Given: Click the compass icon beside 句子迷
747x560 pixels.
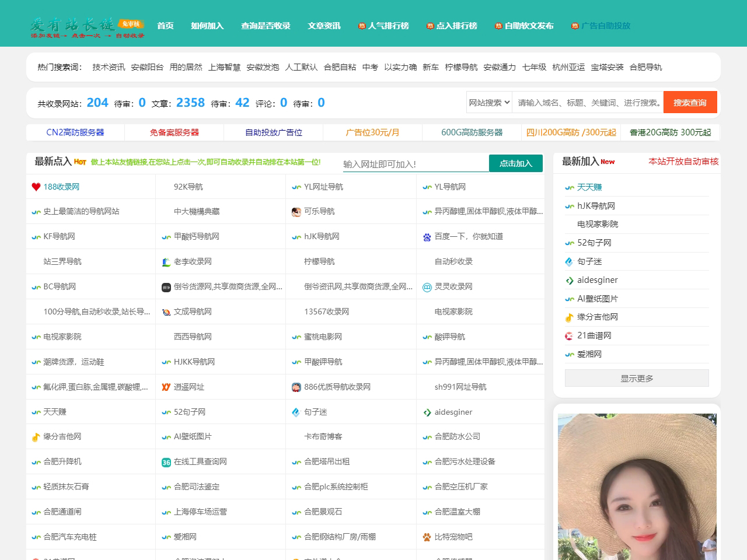Looking at the screenshot, I should coord(296,412).
